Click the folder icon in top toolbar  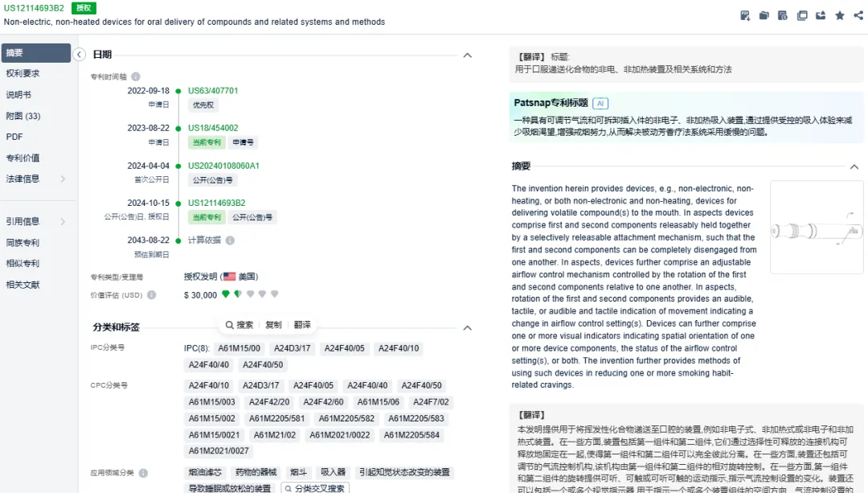[x=764, y=15]
